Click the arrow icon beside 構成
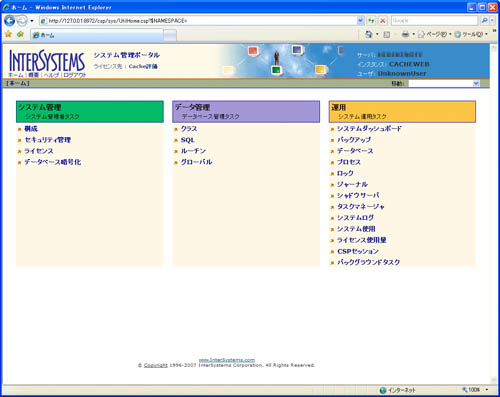This screenshot has height=397, width=500. click(19, 129)
